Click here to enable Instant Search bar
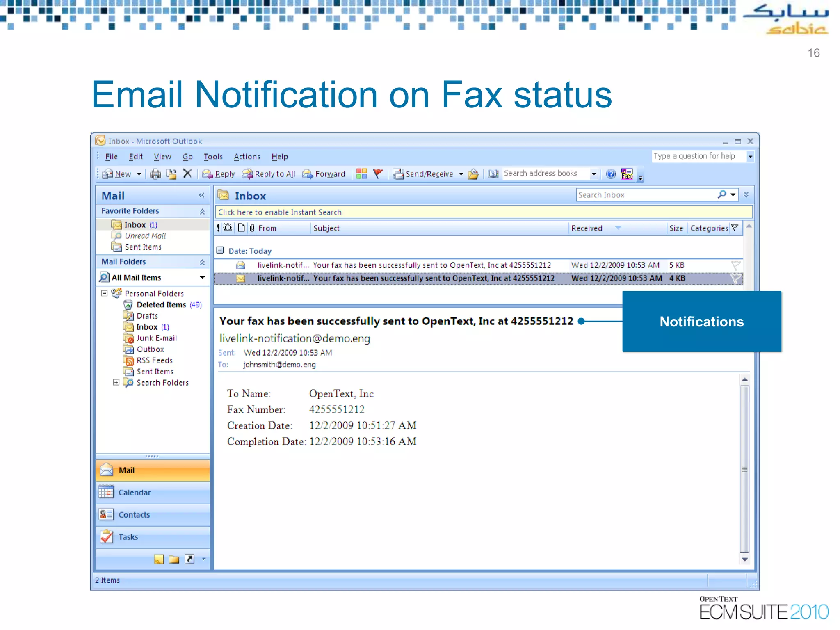Viewport: 840px width, 630px height. coord(484,212)
